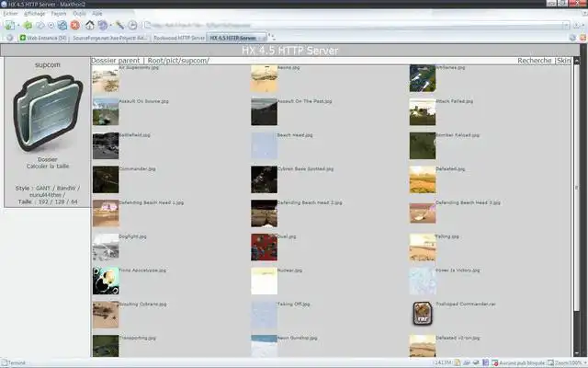Open Defending Beach Head 3.jpg thumbnail
This screenshot has width=588, height=368.
coord(423,213)
